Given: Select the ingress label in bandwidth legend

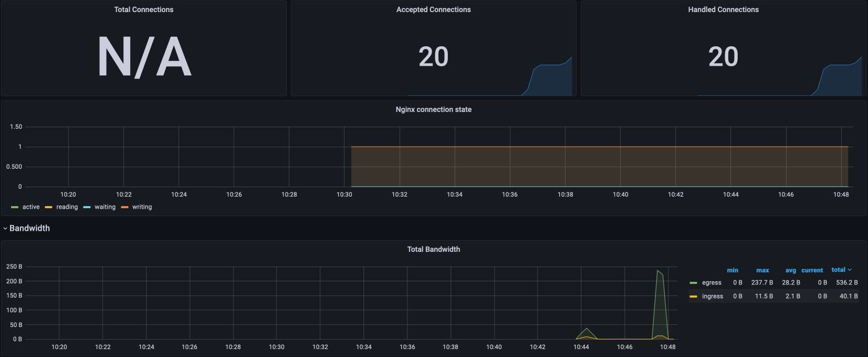Looking at the screenshot, I should click(x=712, y=297).
